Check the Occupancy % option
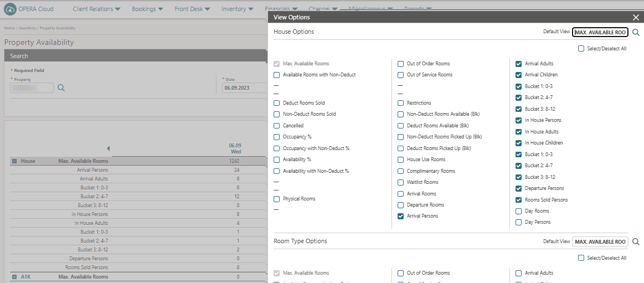The image size is (644, 283). (277, 137)
